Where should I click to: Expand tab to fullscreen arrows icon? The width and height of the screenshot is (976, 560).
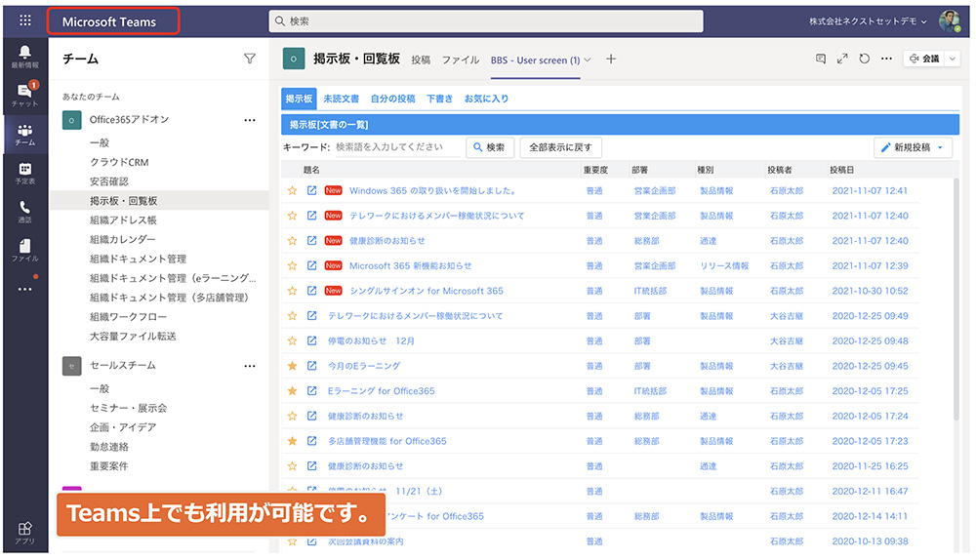point(842,59)
